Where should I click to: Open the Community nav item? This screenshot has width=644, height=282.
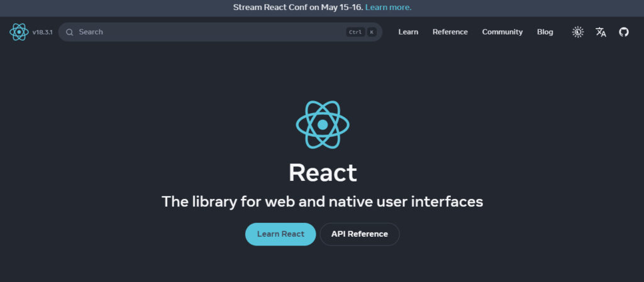502,32
